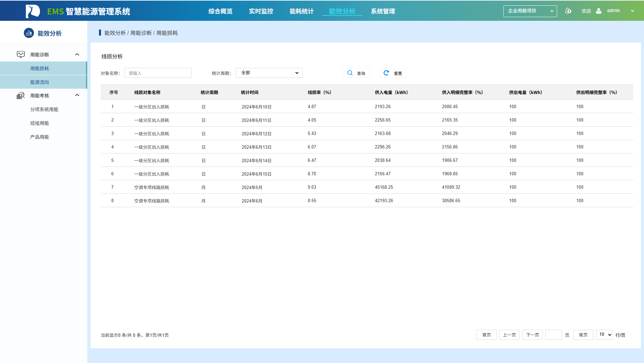Collapse the 用能考核 section chevron
Screen dimensions: 644x363
(x=77, y=95)
